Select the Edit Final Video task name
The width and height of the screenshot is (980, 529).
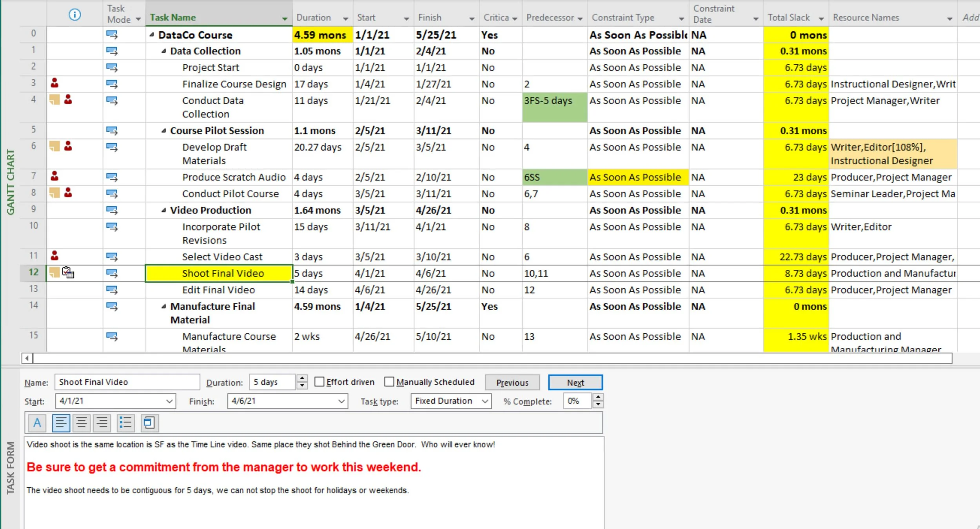click(218, 290)
